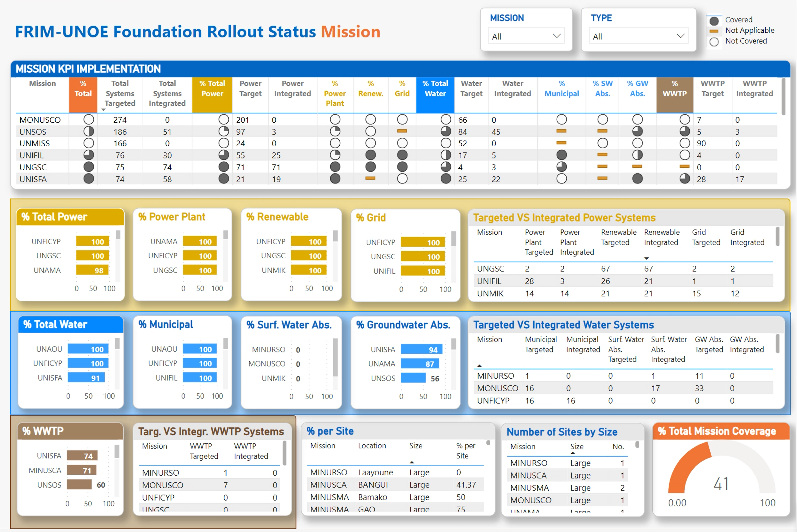Click UNISFA % Total filled circle icon

pos(89,179)
